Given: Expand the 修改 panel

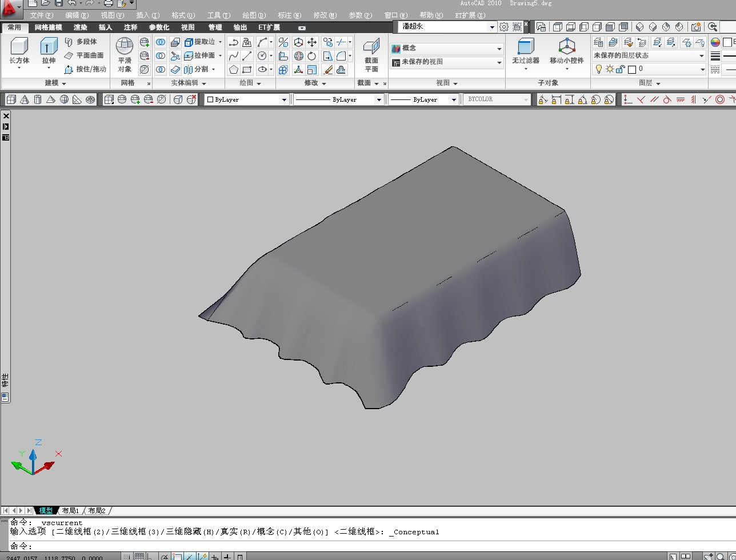Looking at the screenshot, I should (x=324, y=83).
